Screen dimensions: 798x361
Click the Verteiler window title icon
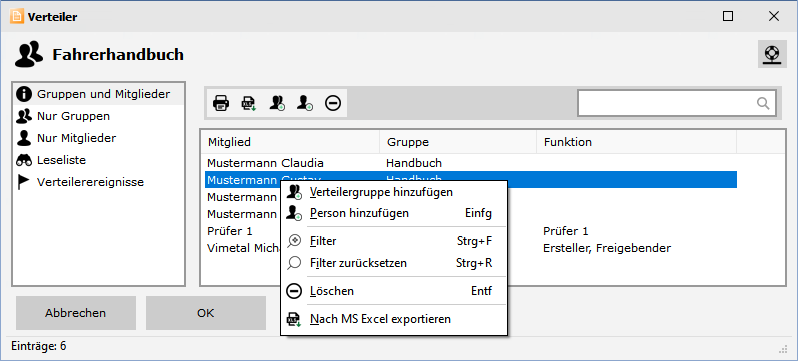coord(17,16)
